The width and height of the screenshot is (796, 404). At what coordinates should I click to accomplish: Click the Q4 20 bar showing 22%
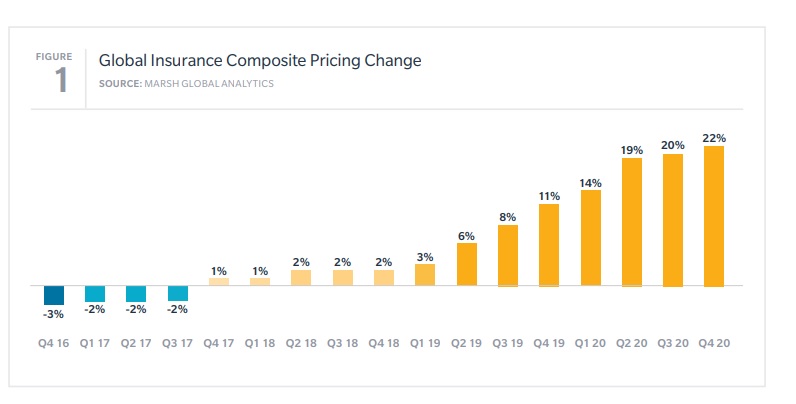[713, 216]
